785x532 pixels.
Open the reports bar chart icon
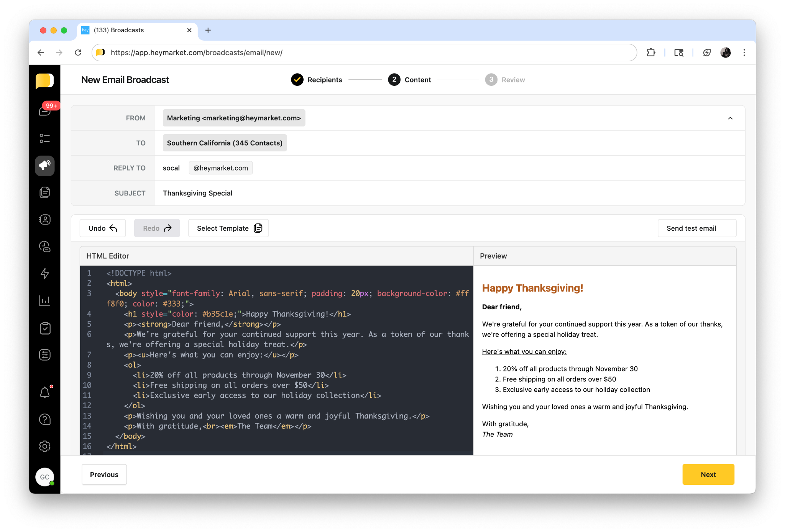45,301
